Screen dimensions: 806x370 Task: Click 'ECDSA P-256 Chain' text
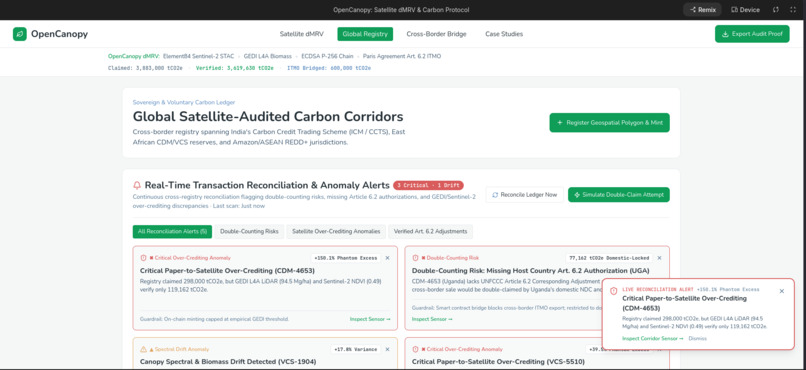click(327, 56)
